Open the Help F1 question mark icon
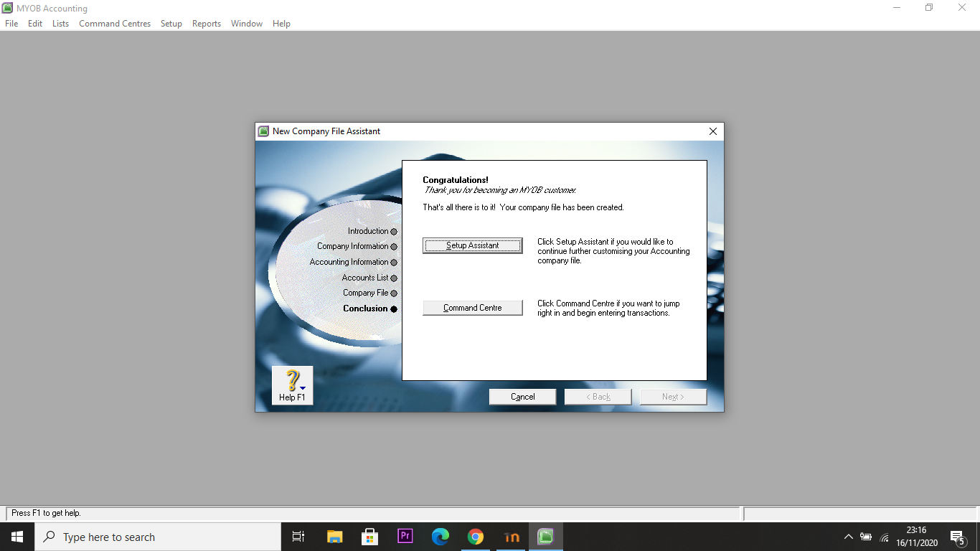 tap(293, 385)
